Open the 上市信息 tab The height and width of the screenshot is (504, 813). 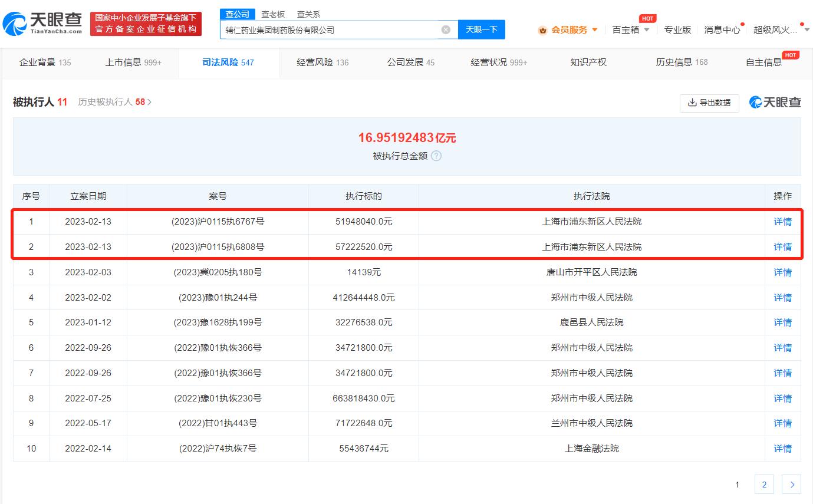(x=133, y=62)
